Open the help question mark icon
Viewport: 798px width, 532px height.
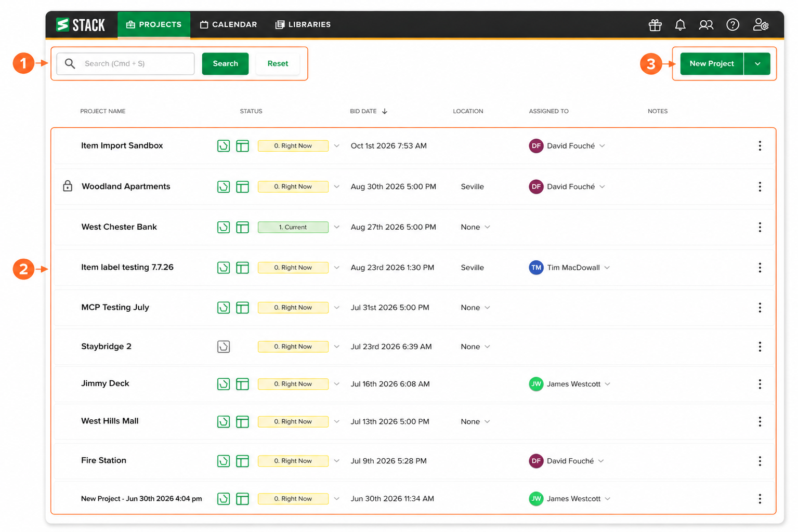732,24
